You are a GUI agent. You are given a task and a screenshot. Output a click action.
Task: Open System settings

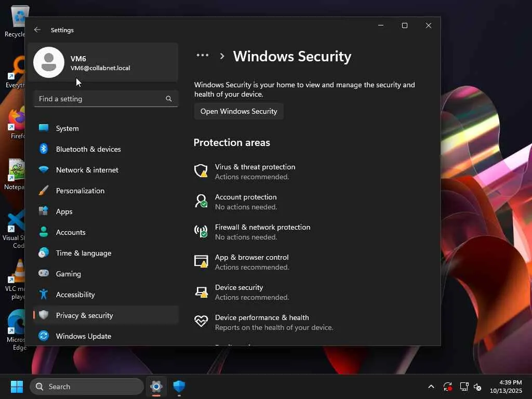pyautogui.click(x=106, y=128)
